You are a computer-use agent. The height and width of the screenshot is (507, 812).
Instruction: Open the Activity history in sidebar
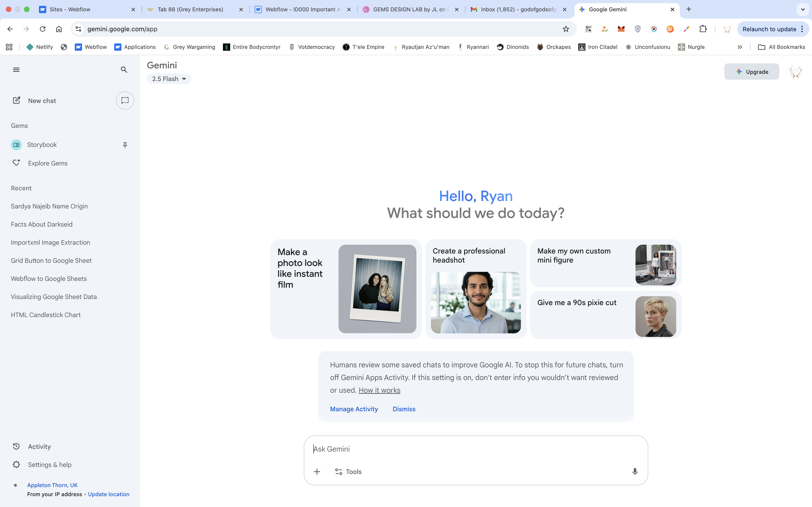pyautogui.click(x=39, y=446)
